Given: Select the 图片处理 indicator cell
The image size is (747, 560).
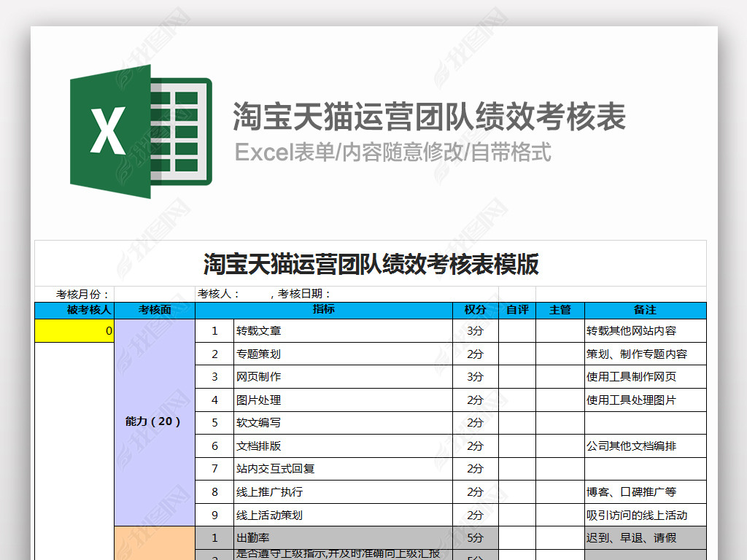Looking at the screenshot, I should pos(343,400).
